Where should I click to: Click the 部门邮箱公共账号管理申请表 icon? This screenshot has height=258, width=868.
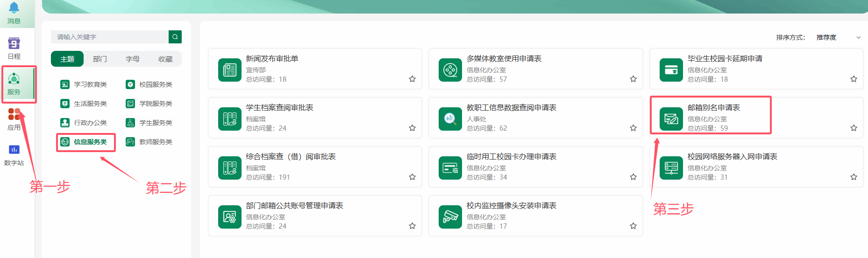[x=230, y=216]
